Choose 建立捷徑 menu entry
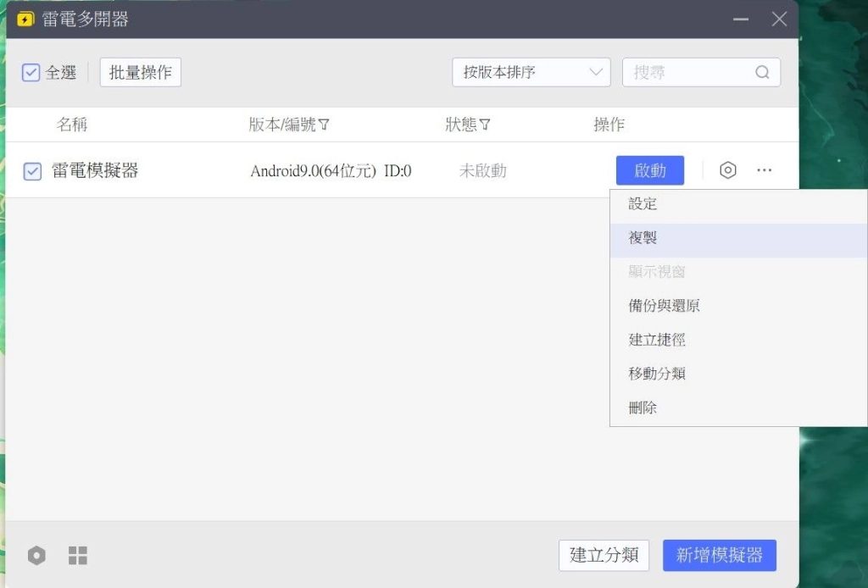Viewport: 868px width, 588px height. 657,340
